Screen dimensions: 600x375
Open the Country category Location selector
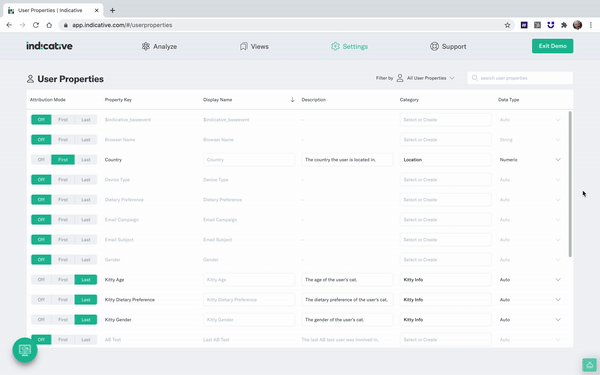445,160
